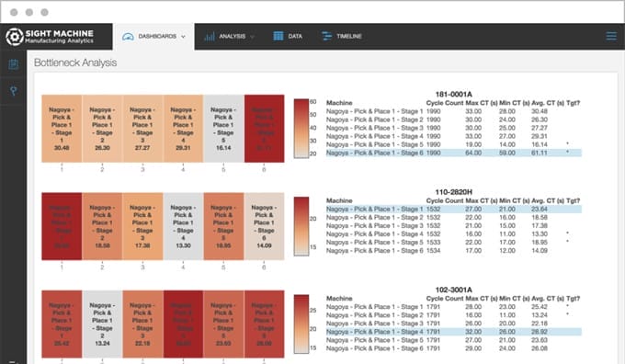
Task: Click the Timeline icon in navbar
Action: click(x=326, y=36)
